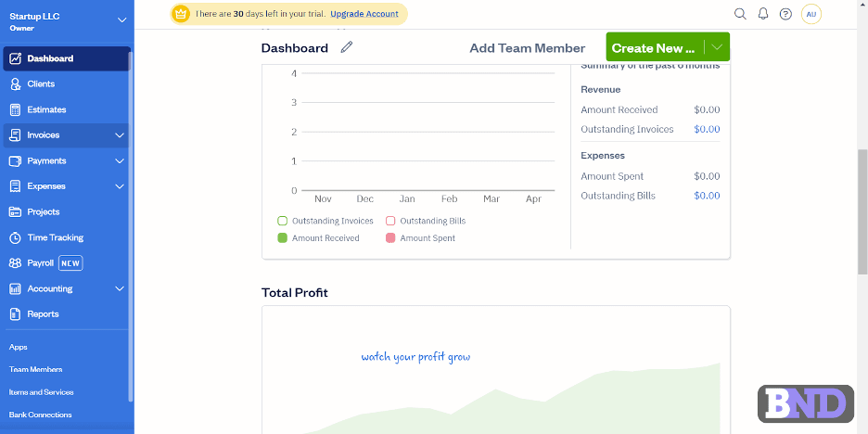Viewport: 868px width, 434px height.
Task: Expand the Accounting submenu chevron
Action: pyautogui.click(x=120, y=288)
